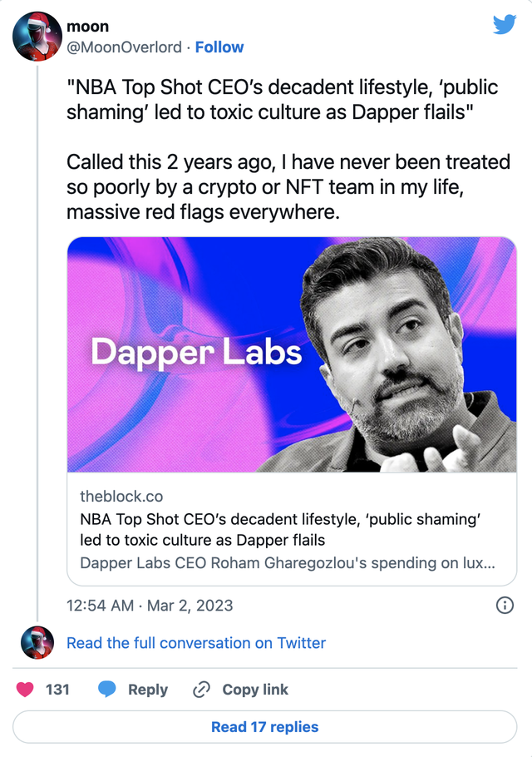Click the Twitter bird logo

coord(504,25)
